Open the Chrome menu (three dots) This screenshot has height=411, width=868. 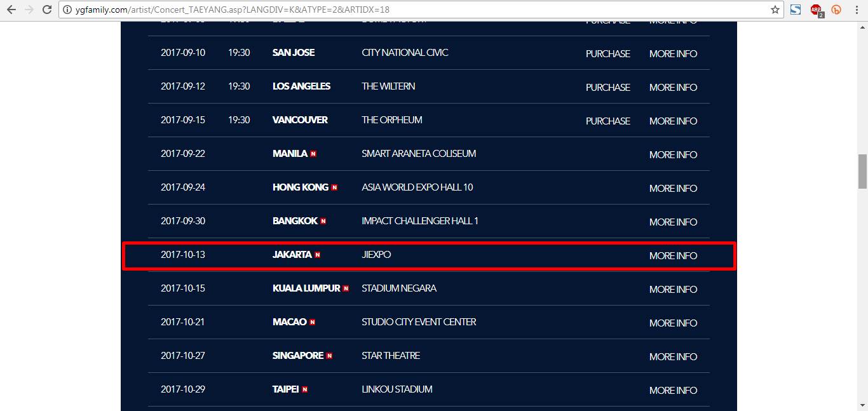856,10
